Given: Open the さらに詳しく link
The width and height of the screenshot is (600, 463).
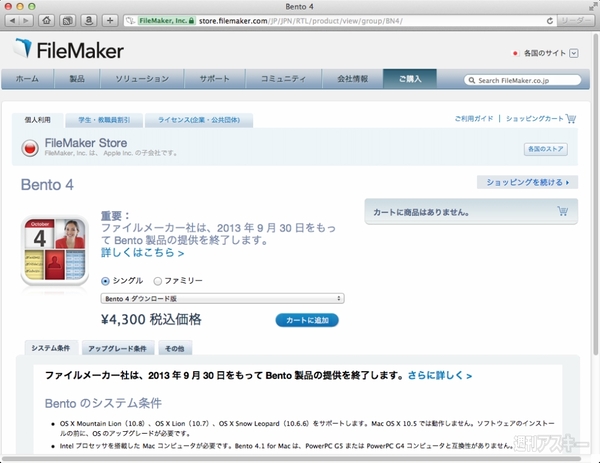Looking at the screenshot, I should [x=440, y=375].
